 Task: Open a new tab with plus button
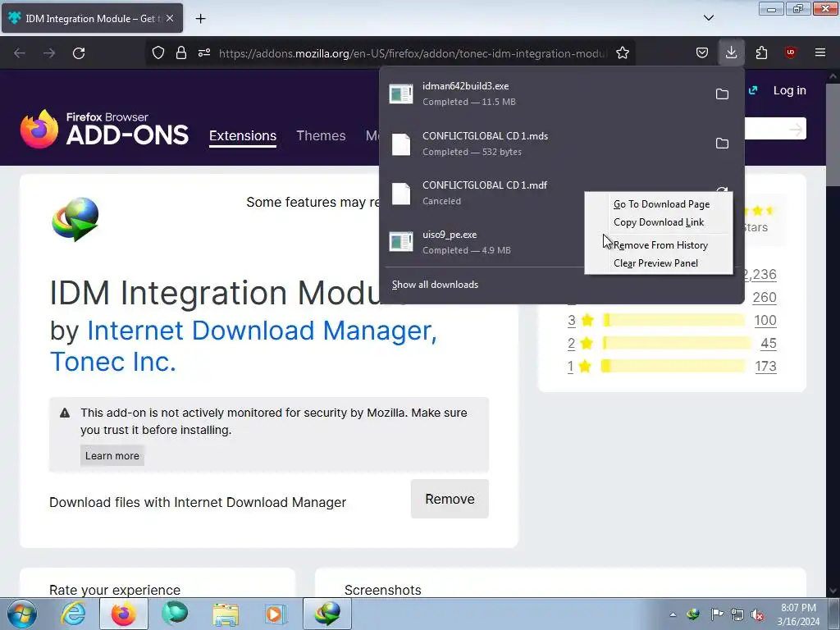click(200, 19)
